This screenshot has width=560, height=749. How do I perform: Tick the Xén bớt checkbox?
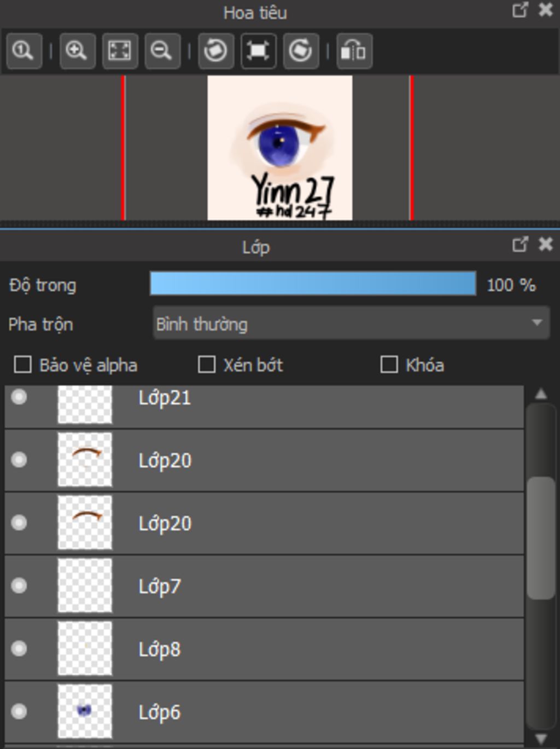(206, 364)
